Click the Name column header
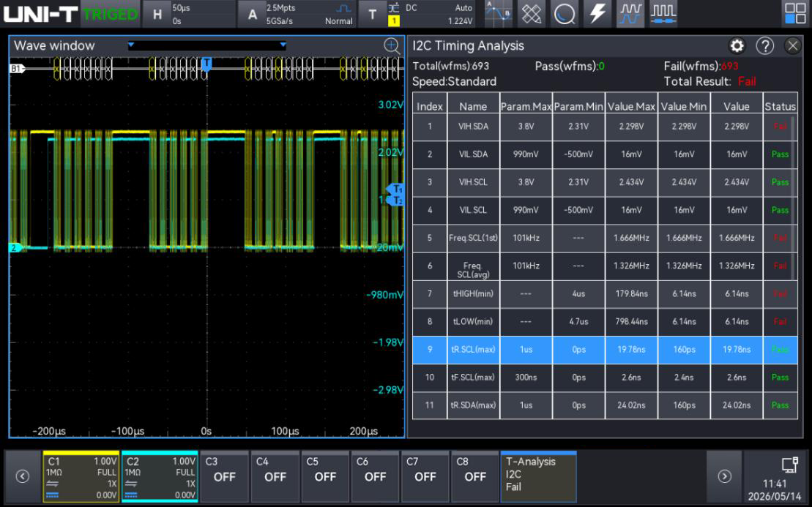812x507 pixels. (x=473, y=103)
